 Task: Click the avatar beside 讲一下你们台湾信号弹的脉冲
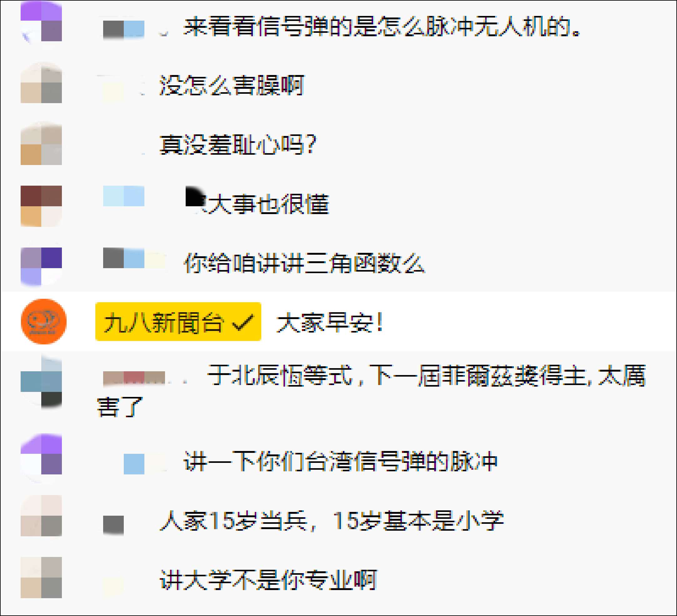[x=41, y=458]
